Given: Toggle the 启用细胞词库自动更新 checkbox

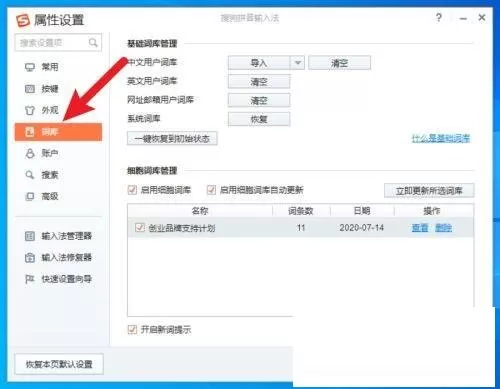Looking at the screenshot, I should [x=211, y=190].
